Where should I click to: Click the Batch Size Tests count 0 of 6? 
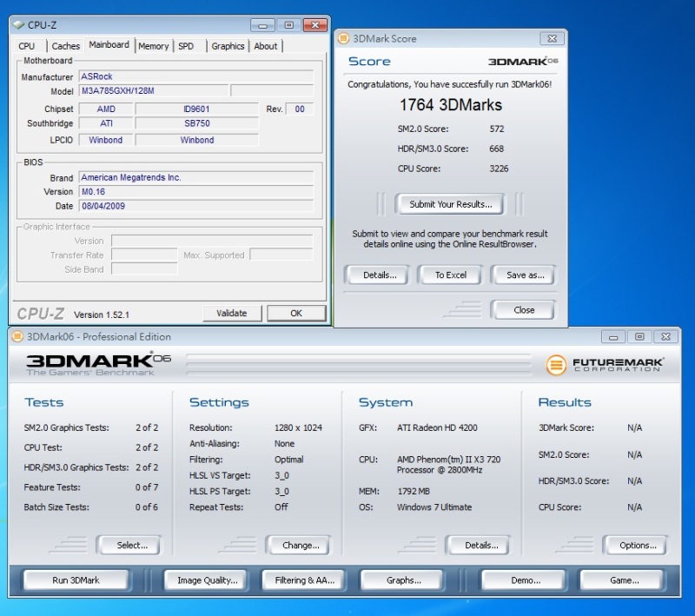(x=147, y=507)
